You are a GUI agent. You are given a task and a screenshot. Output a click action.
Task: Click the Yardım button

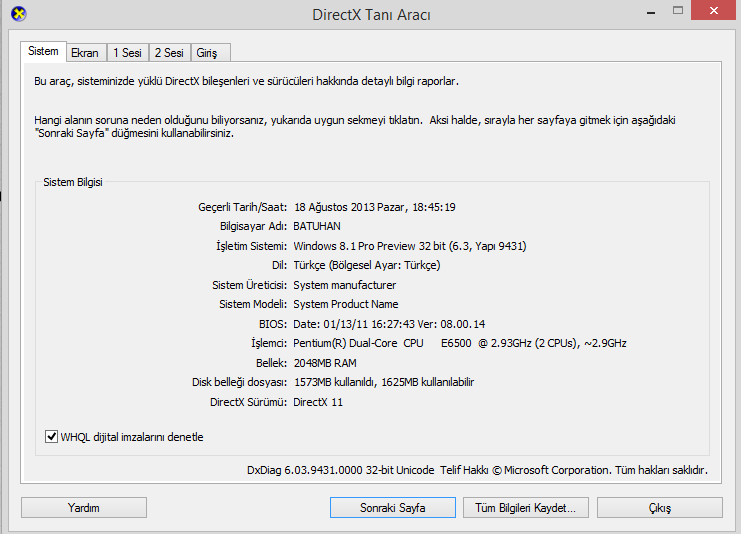click(x=84, y=508)
